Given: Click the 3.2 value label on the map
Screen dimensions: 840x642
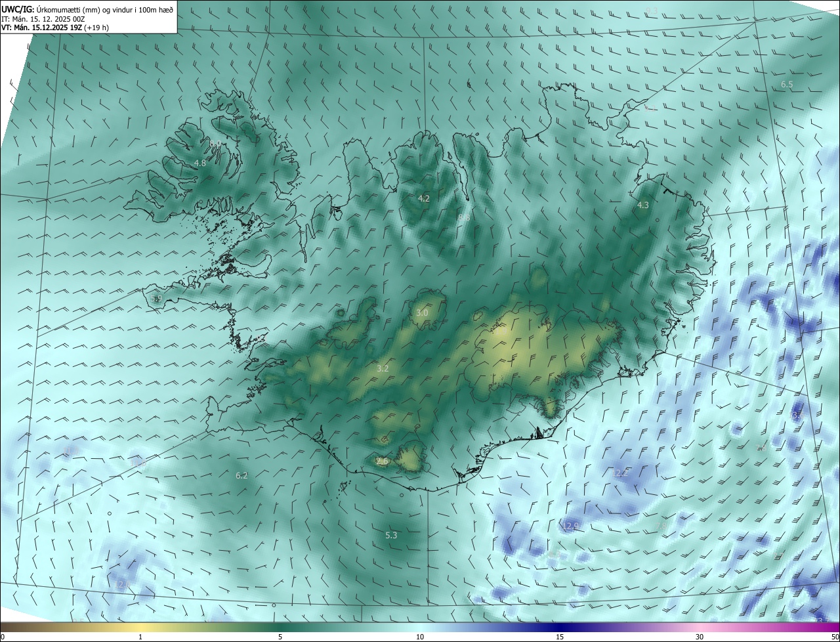Looking at the screenshot, I should click(x=383, y=369).
